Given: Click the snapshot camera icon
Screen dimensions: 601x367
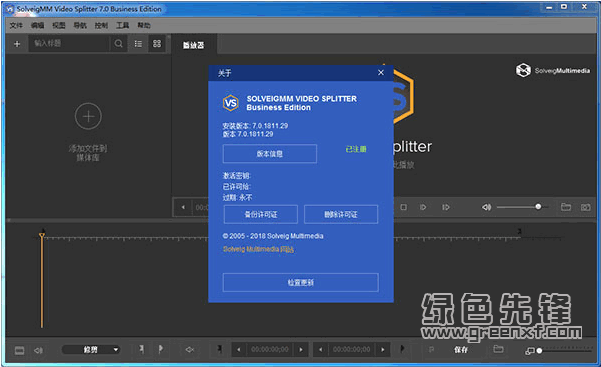Looking at the screenshot, I should (x=585, y=207).
